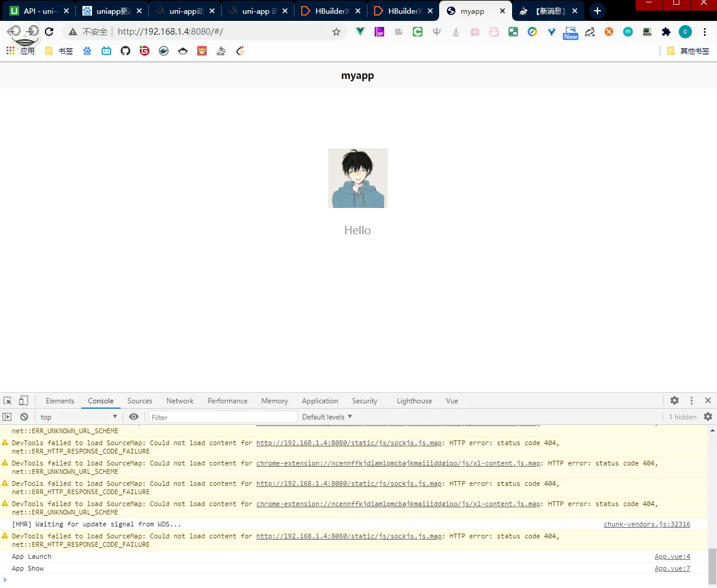Open the apps grid shortcut (应用)
The image size is (717, 588).
[20, 51]
